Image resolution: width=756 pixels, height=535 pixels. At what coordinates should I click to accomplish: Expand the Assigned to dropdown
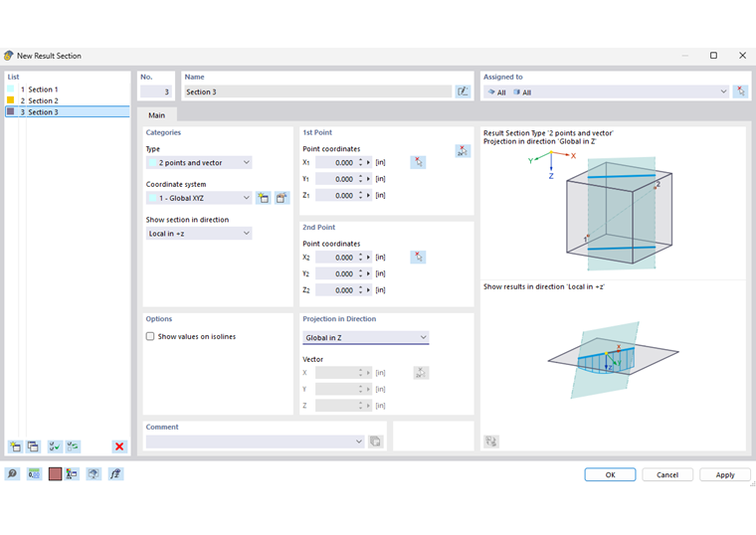click(x=723, y=91)
